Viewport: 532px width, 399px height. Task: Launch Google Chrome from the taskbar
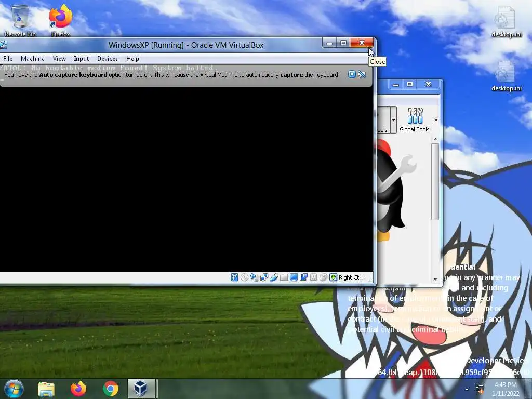[x=111, y=389]
